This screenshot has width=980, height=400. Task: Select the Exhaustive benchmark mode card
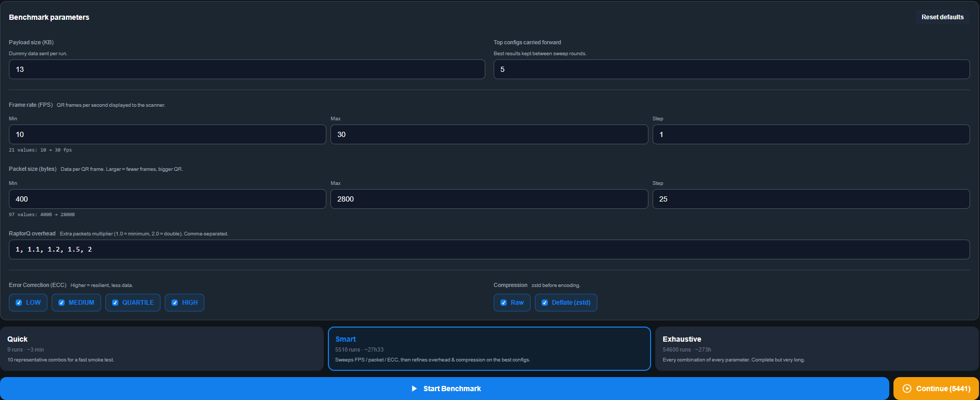click(817, 349)
